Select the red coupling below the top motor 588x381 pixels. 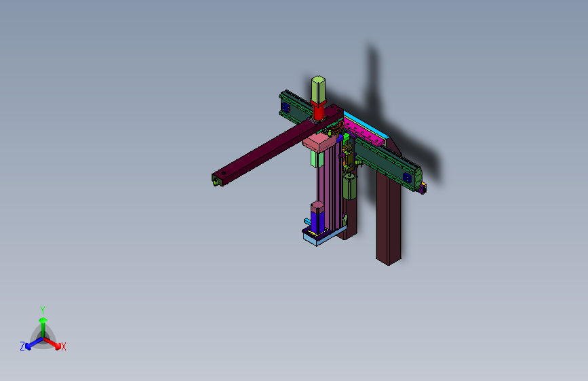click(318, 110)
